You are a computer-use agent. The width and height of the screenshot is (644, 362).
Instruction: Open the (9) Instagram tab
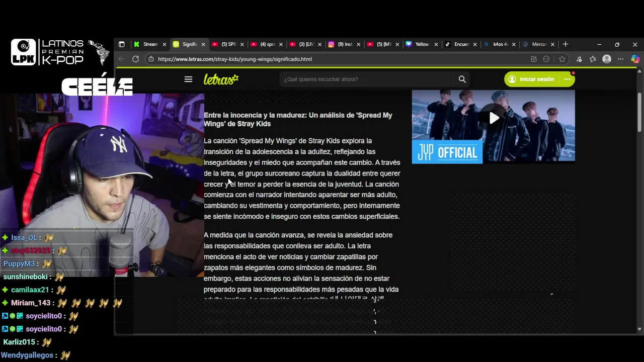[344, 44]
